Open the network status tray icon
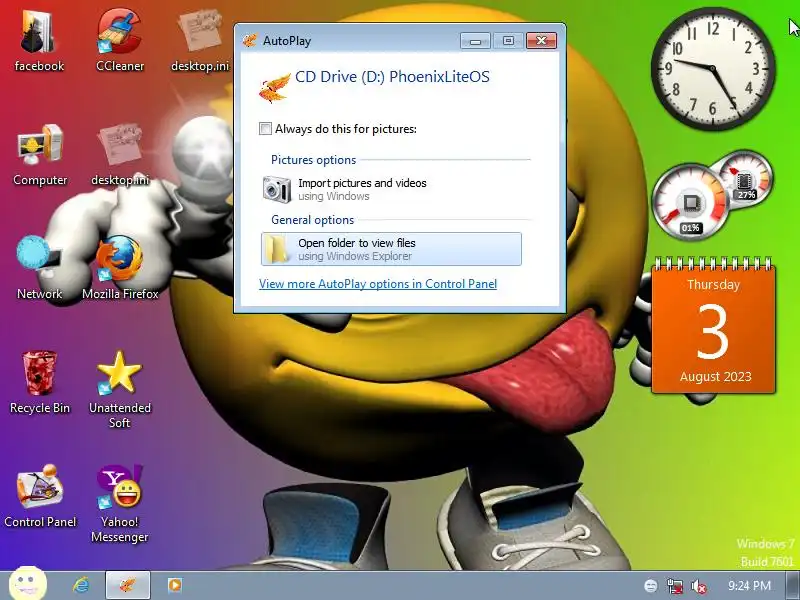This screenshot has width=800, height=600. coord(674,586)
